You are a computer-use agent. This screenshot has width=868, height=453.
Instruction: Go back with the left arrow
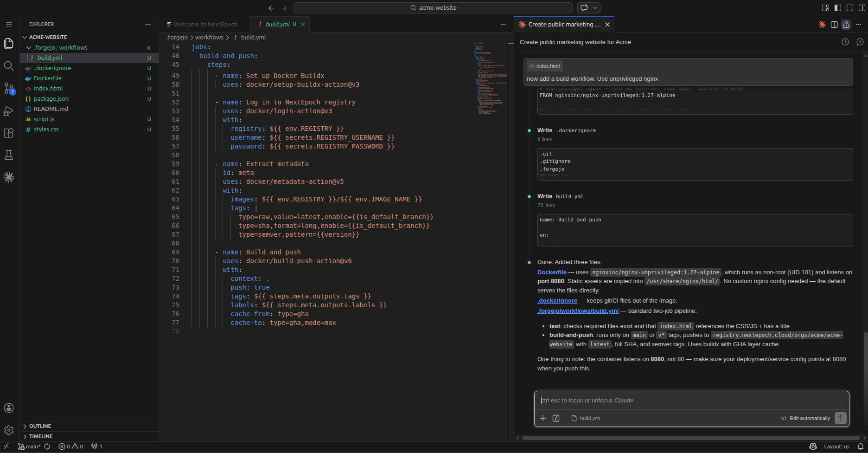271,8
